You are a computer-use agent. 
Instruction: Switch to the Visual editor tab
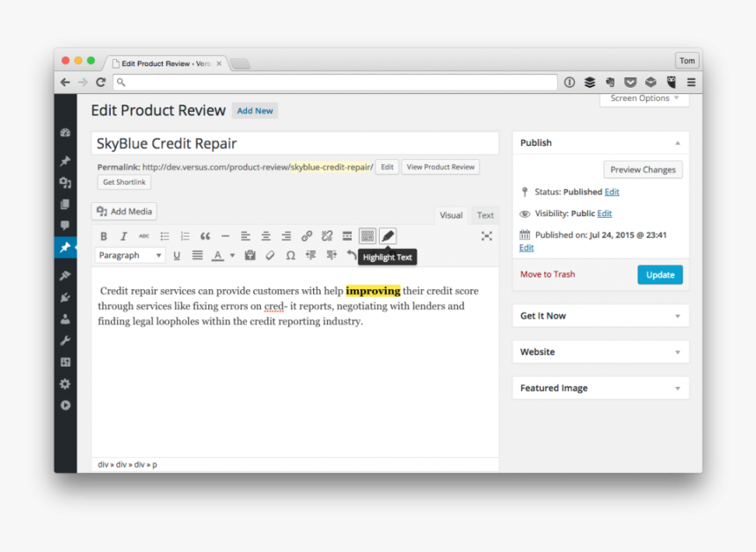(x=451, y=215)
